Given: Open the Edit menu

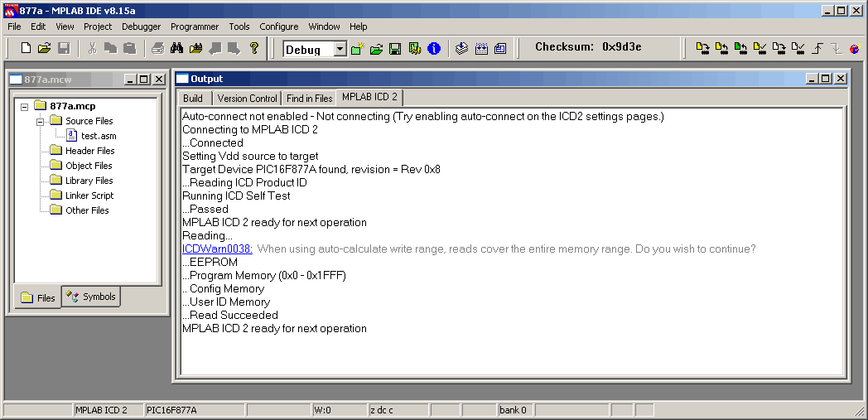Looking at the screenshot, I should (x=38, y=27).
